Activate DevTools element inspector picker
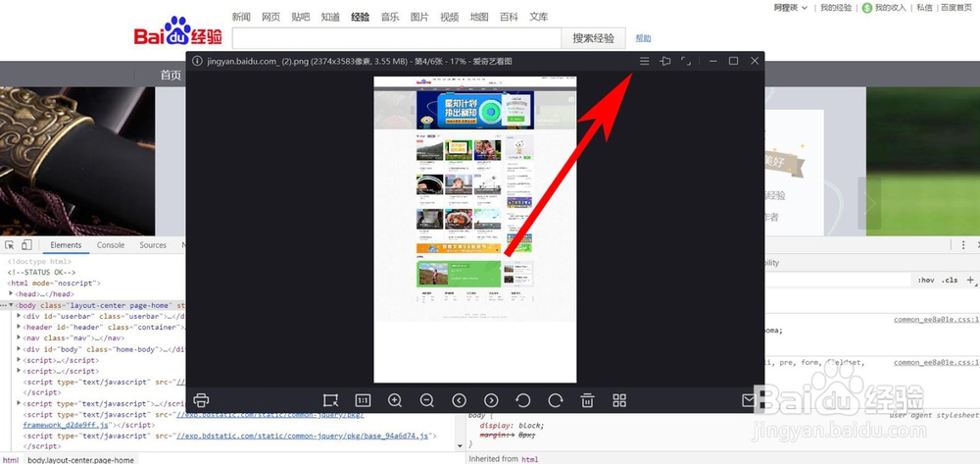Viewport: 980px width, 464px height. click(10, 245)
